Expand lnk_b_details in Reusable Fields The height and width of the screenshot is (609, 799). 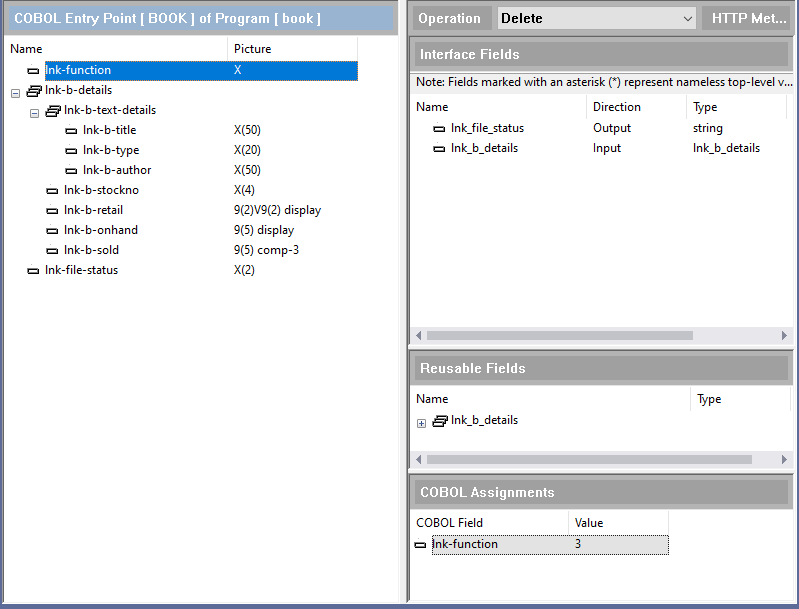(x=421, y=423)
